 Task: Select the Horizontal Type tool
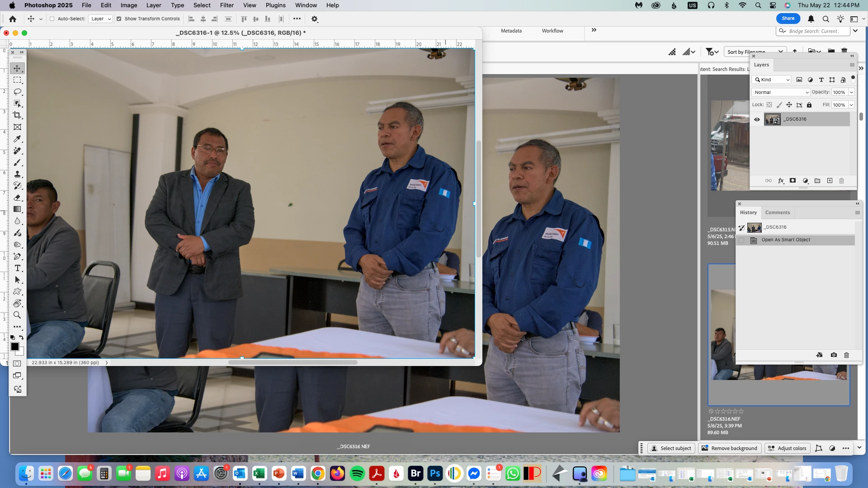(17, 268)
